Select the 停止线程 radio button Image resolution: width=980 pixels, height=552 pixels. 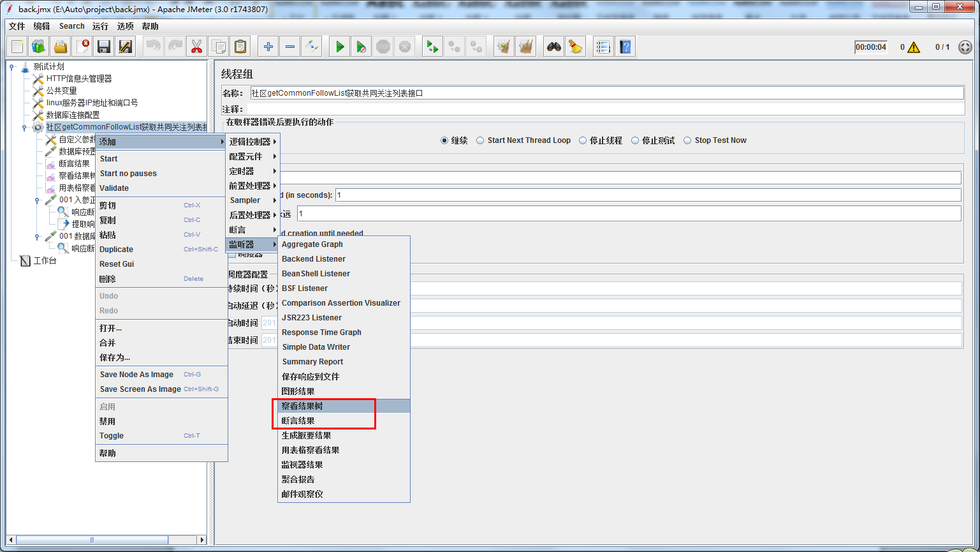click(583, 140)
